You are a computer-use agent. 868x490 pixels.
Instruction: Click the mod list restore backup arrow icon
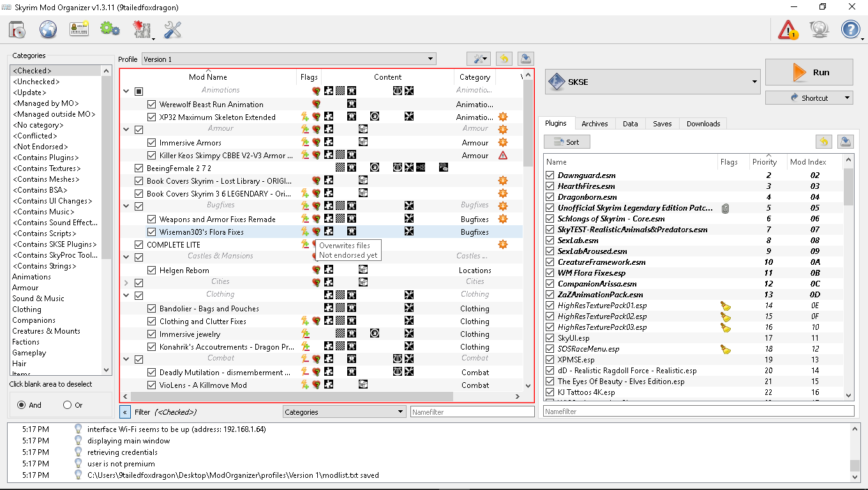pyautogui.click(x=504, y=59)
